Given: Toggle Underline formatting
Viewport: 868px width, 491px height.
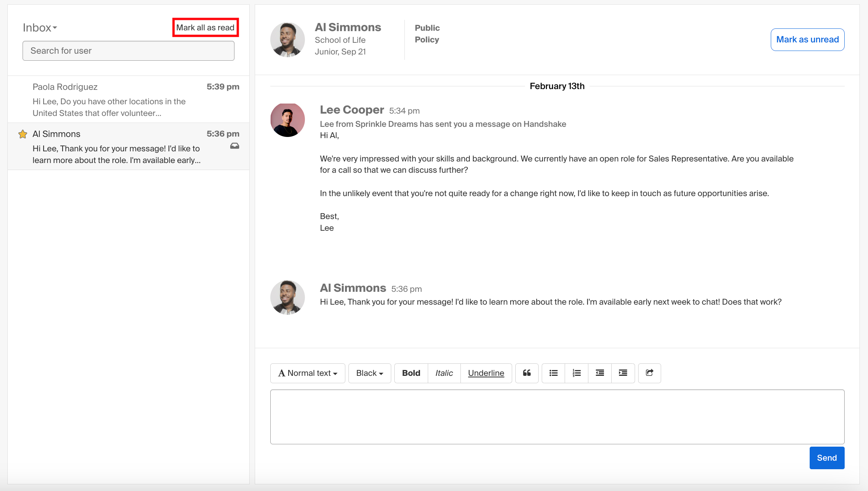Looking at the screenshot, I should click(x=486, y=373).
